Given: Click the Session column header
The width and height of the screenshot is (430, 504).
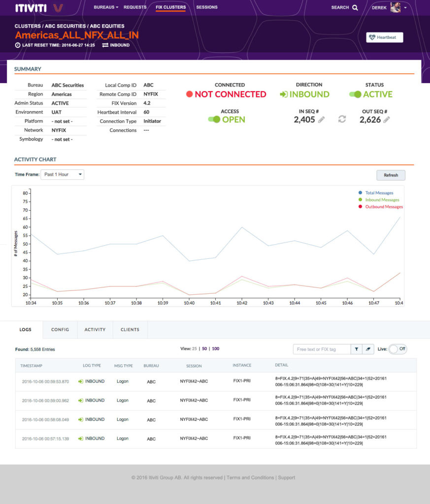Looking at the screenshot, I should [194, 366].
